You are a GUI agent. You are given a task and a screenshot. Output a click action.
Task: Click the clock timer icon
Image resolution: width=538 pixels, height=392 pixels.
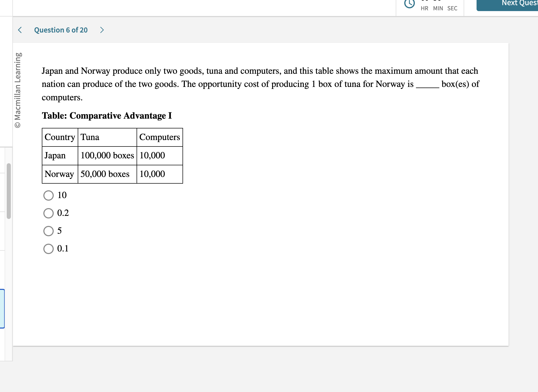pos(409,4)
